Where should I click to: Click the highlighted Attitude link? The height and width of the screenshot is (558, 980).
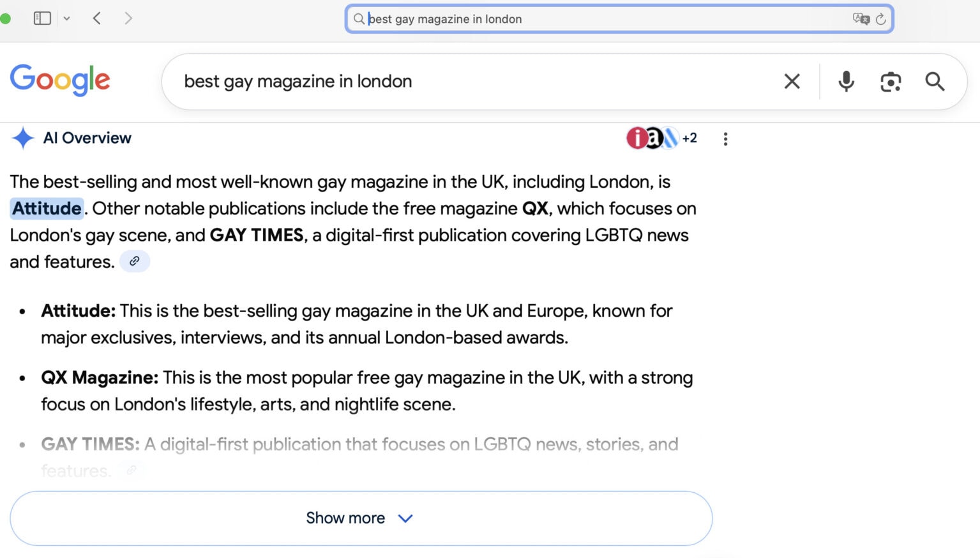coord(47,209)
